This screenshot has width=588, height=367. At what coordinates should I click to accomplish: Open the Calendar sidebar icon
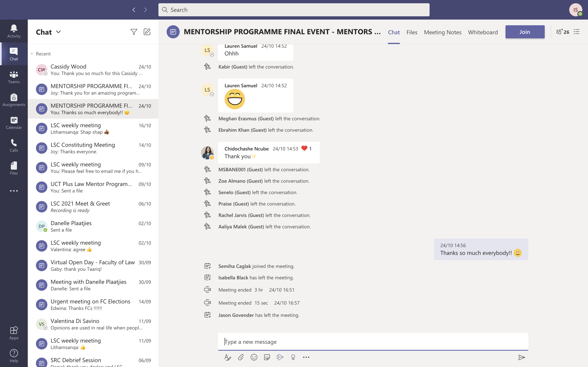click(14, 123)
